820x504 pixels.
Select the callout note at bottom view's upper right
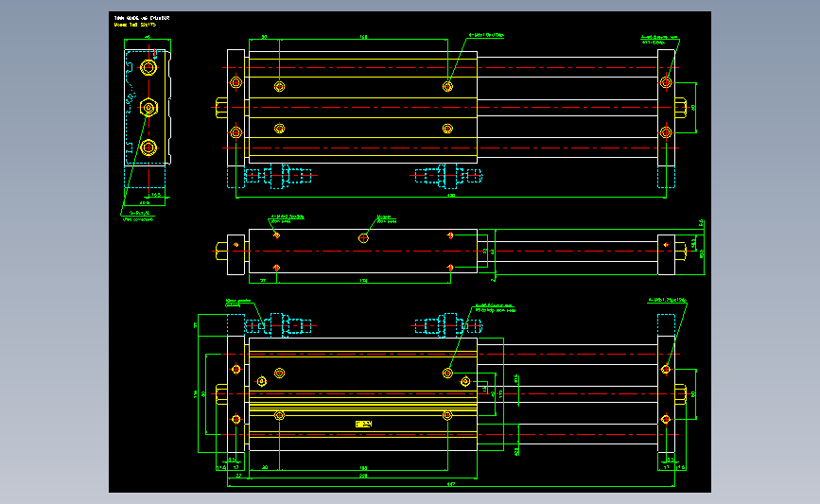(x=668, y=300)
